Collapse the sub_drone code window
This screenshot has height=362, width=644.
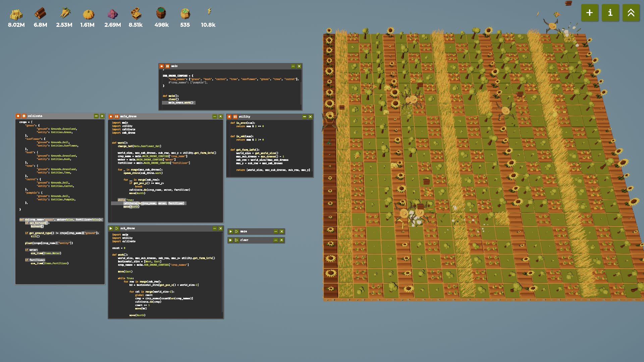(x=214, y=229)
